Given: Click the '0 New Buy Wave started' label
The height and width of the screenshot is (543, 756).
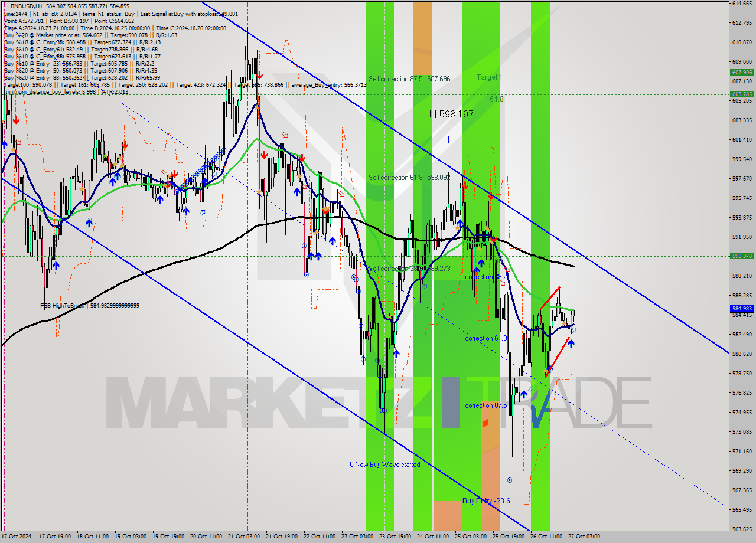Looking at the screenshot, I should [x=385, y=465].
